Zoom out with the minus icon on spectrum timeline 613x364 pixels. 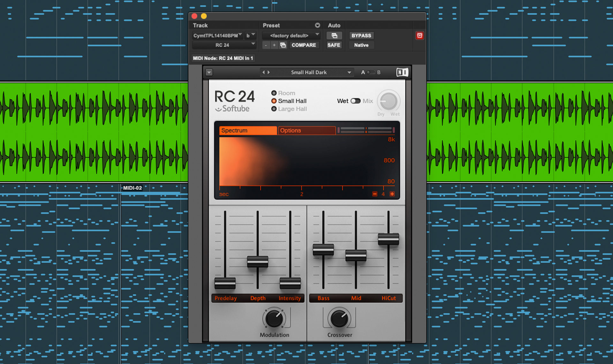click(375, 194)
